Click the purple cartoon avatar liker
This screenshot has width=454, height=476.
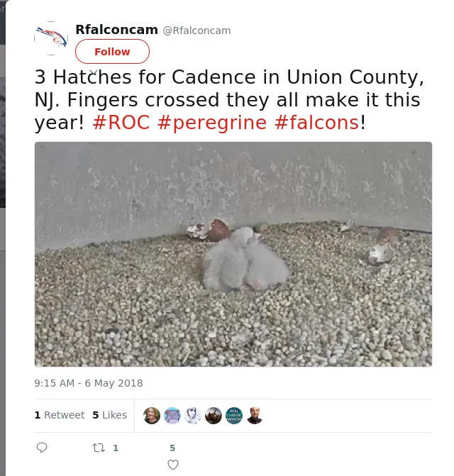click(172, 416)
